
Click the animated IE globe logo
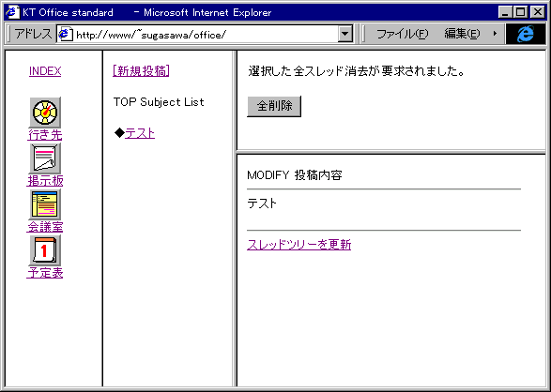pyautogui.click(x=526, y=34)
